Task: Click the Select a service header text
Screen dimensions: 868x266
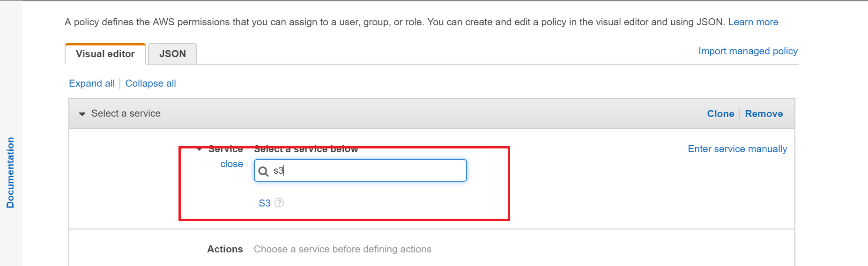Action: (126, 113)
